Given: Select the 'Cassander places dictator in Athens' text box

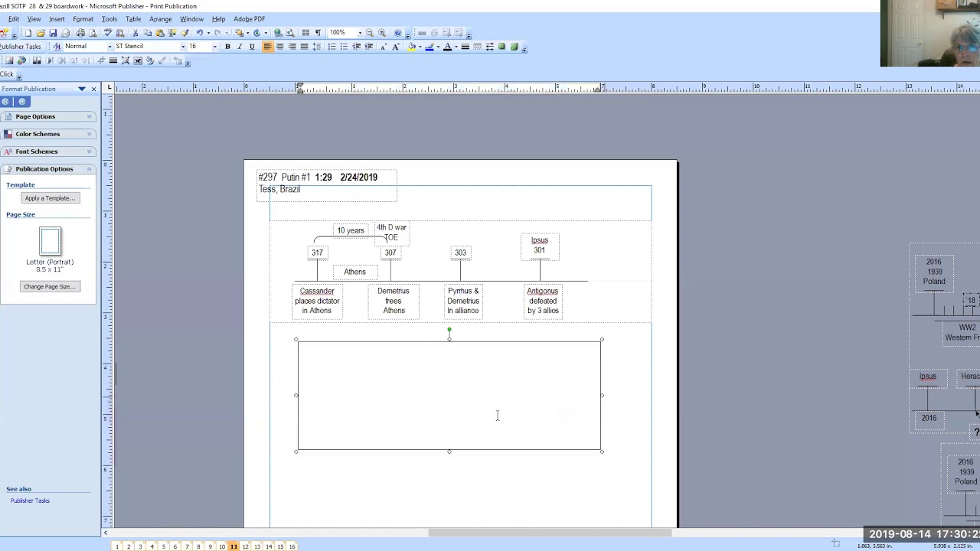Looking at the screenshot, I should 317,301.
